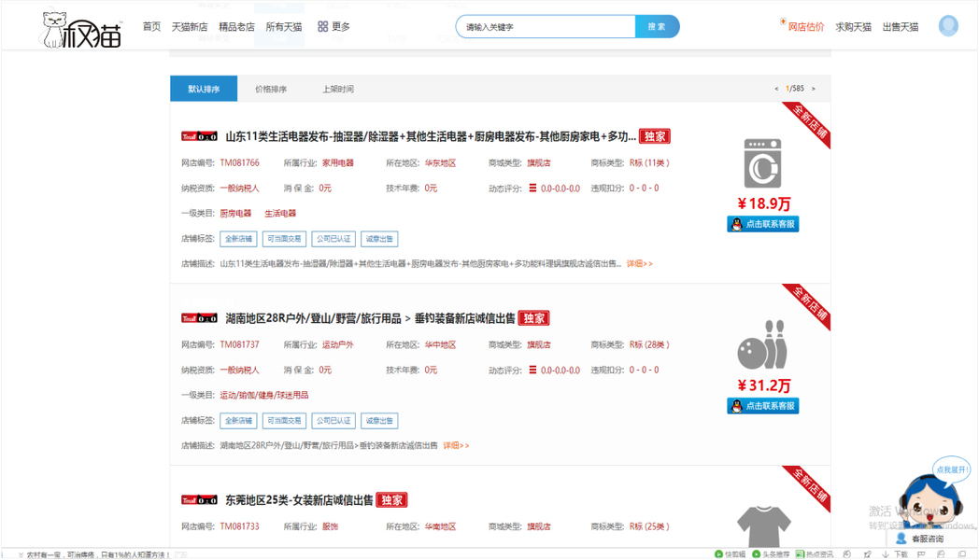Contact customer service for ¥31.2万 shop
Screen dimensions: 979x560
[x=763, y=406]
